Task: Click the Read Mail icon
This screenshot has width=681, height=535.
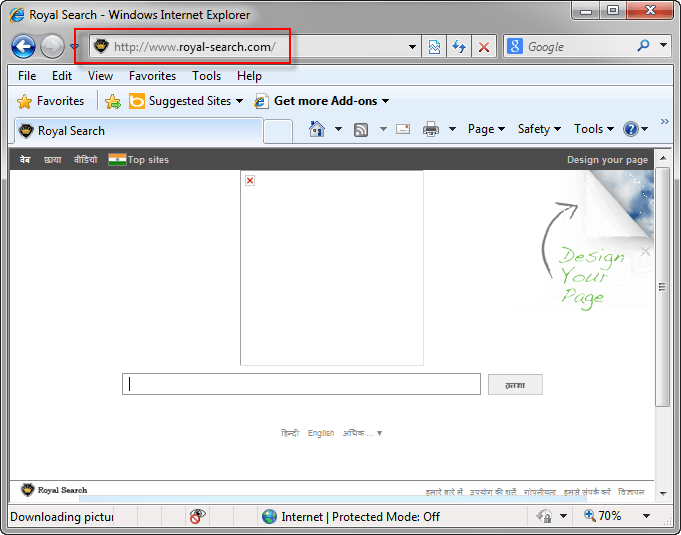Action: pos(403,129)
